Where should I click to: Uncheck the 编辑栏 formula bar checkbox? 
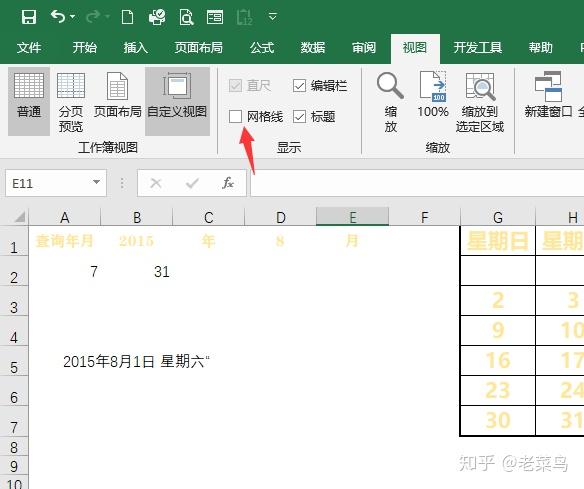[299, 86]
